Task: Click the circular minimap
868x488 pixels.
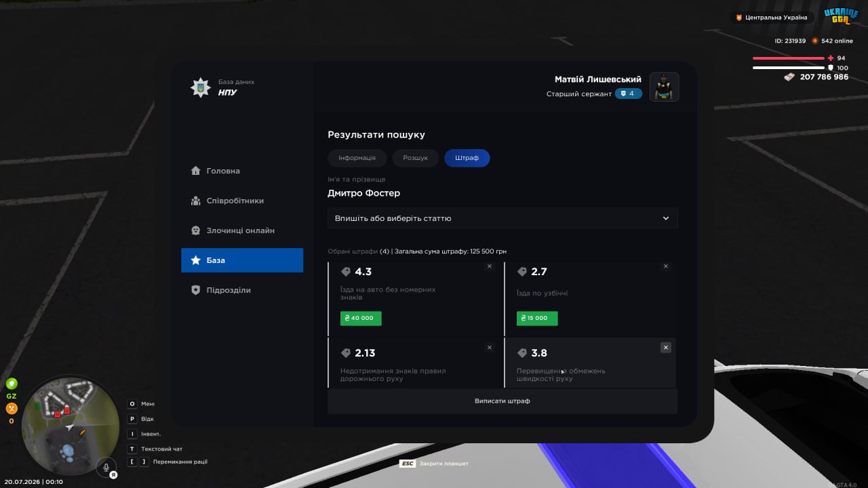Action: click(x=70, y=426)
